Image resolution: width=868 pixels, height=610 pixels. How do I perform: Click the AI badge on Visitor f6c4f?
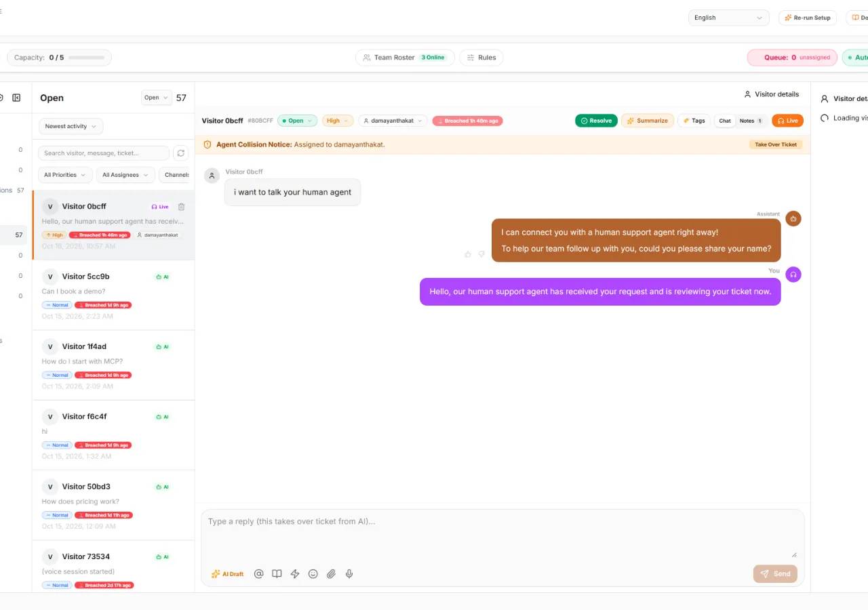(x=162, y=417)
